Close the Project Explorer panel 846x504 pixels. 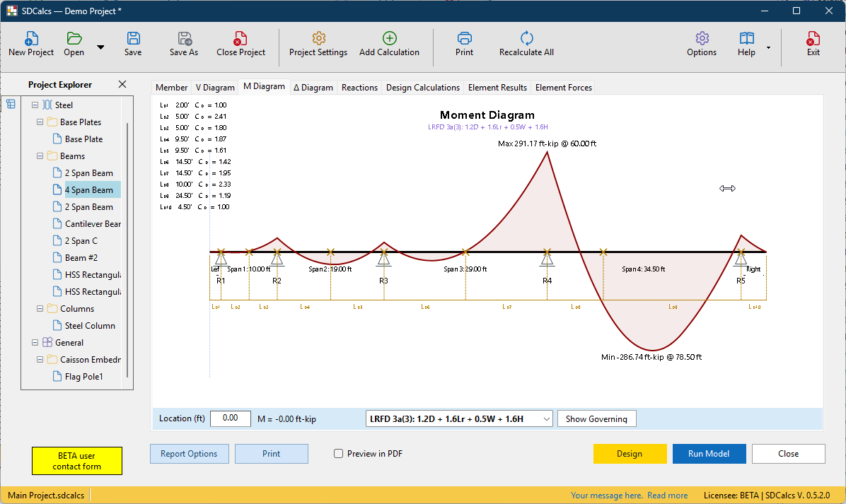pyautogui.click(x=122, y=84)
